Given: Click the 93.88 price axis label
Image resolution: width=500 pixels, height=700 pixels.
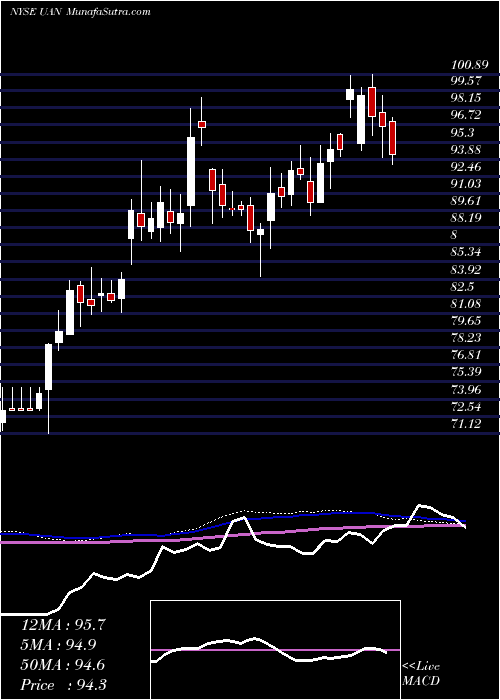Looking at the screenshot, I should [466, 150].
